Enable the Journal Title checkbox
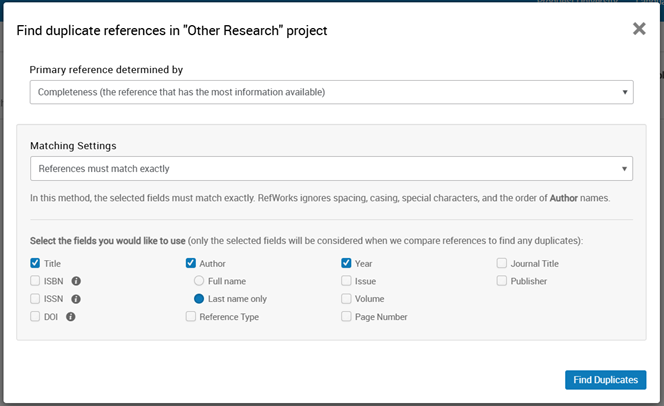This screenshot has height=406, width=664. pyautogui.click(x=502, y=264)
